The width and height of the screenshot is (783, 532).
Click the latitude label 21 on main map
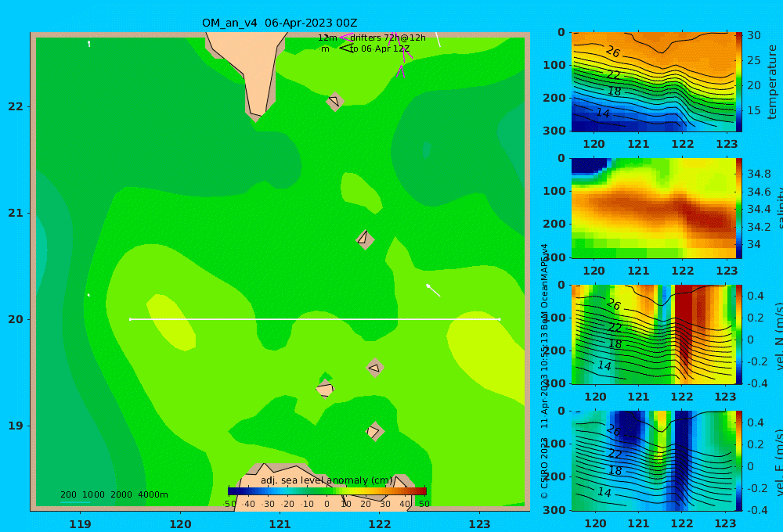(16, 213)
